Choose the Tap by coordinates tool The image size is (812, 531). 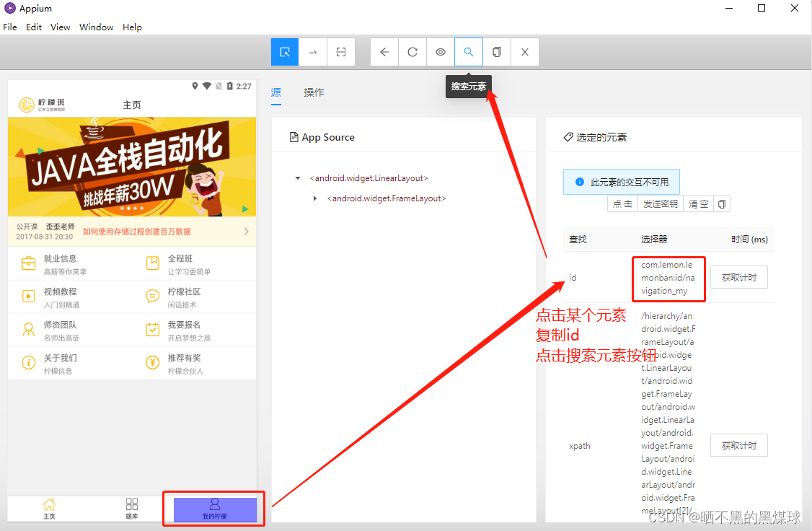click(x=341, y=52)
